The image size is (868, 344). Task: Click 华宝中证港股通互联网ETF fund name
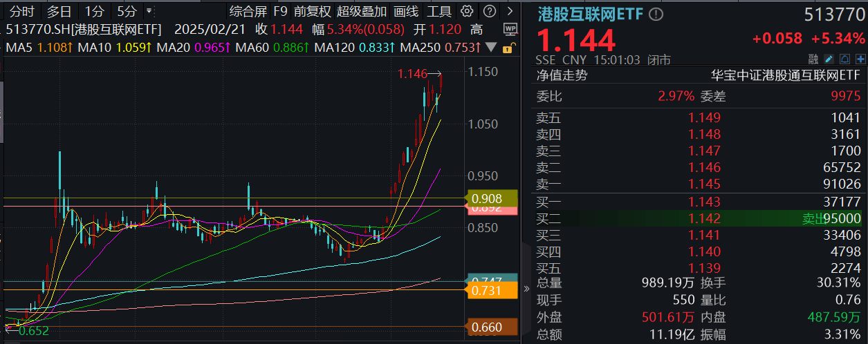click(x=786, y=76)
